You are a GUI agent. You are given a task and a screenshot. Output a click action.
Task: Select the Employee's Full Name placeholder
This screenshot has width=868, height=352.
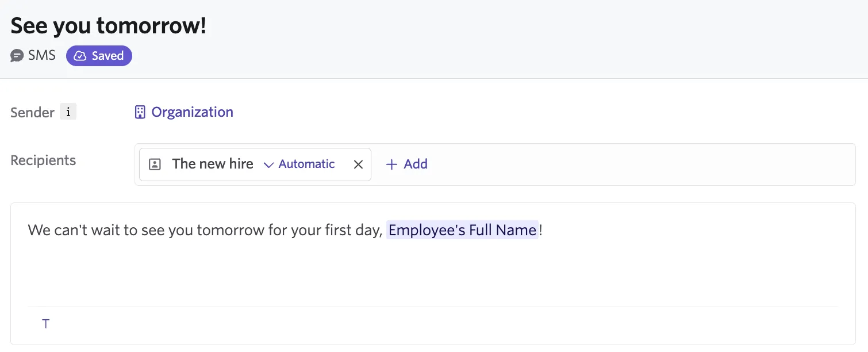click(x=462, y=230)
